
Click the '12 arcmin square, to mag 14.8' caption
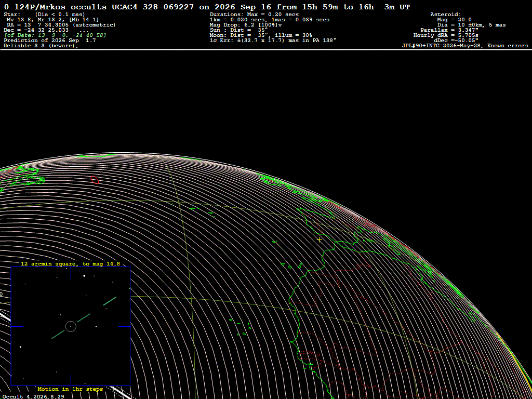click(71, 263)
